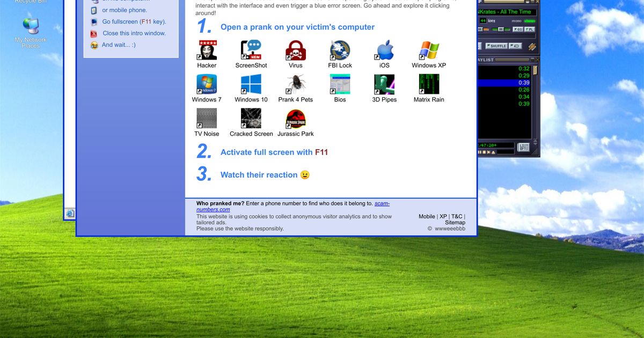
Task: Click 'Open a prank on your victim's computer' heading
Action: pyautogui.click(x=297, y=27)
